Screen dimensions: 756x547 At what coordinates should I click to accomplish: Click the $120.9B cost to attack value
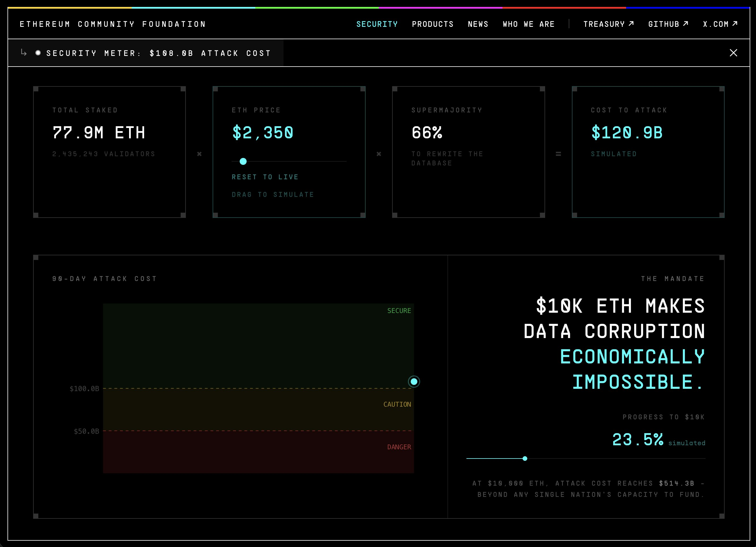(627, 132)
